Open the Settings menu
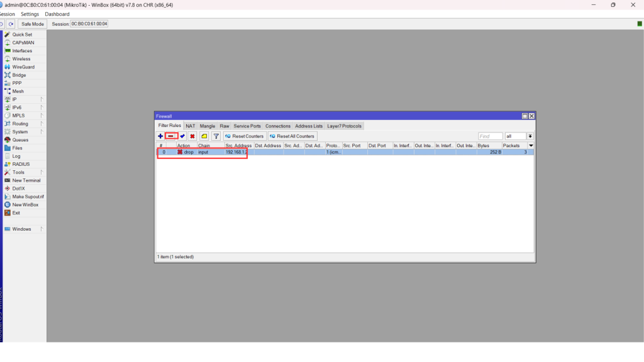This screenshot has height=362, width=644. (x=30, y=14)
